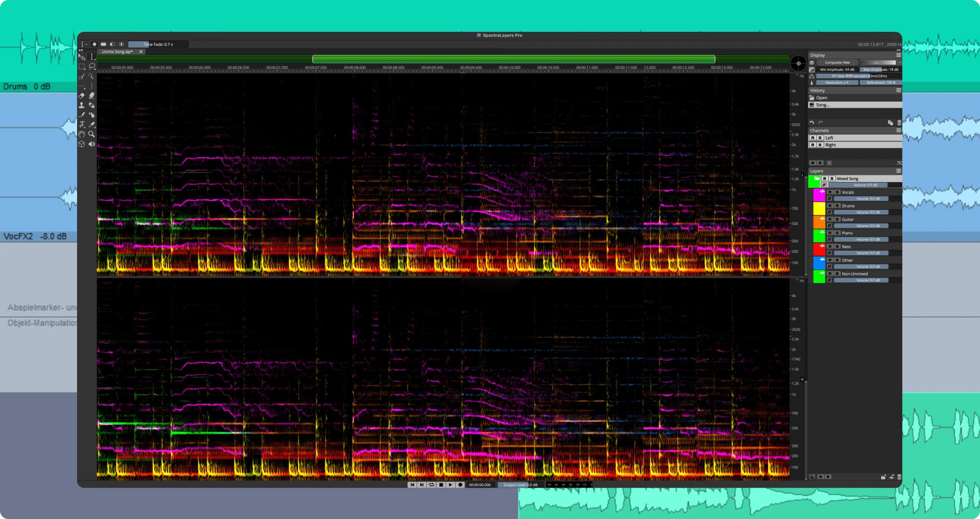Select the Rectangular Selection tool

[82, 66]
